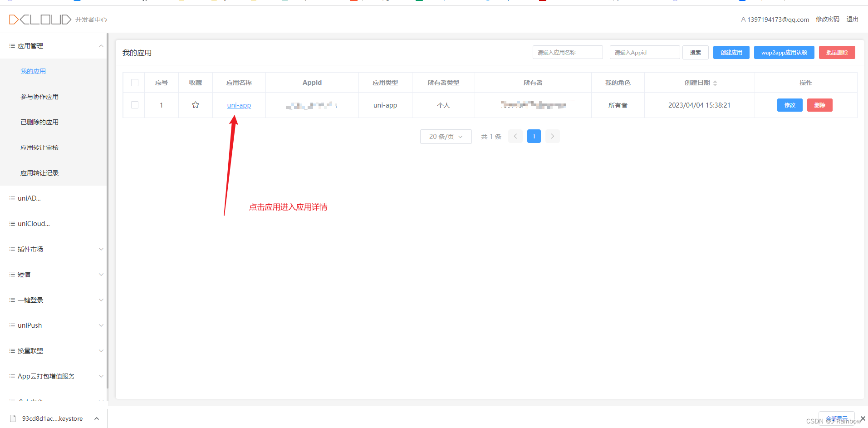
Task: Click 修改 button for uni-app row
Action: [790, 105]
